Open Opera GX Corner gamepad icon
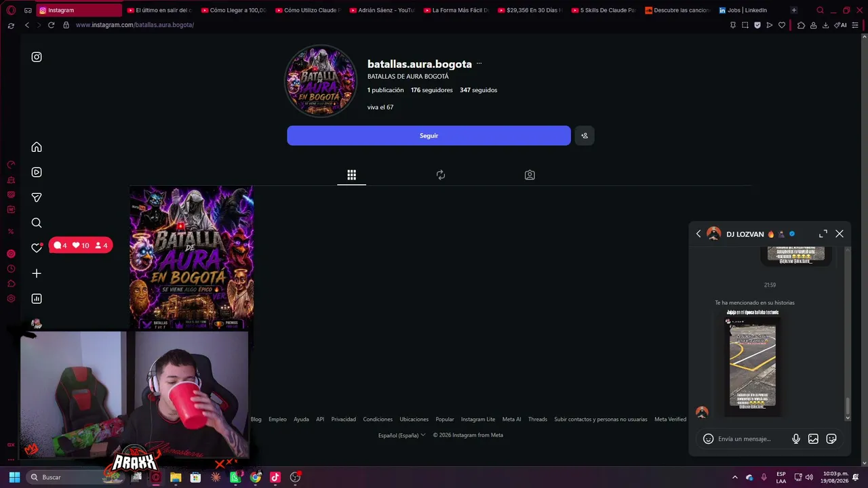 tap(28, 10)
